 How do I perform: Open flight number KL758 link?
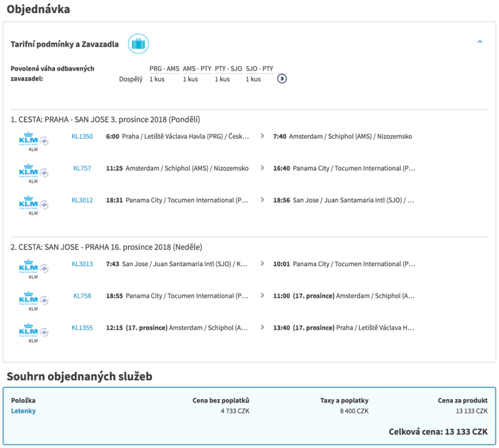click(82, 296)
